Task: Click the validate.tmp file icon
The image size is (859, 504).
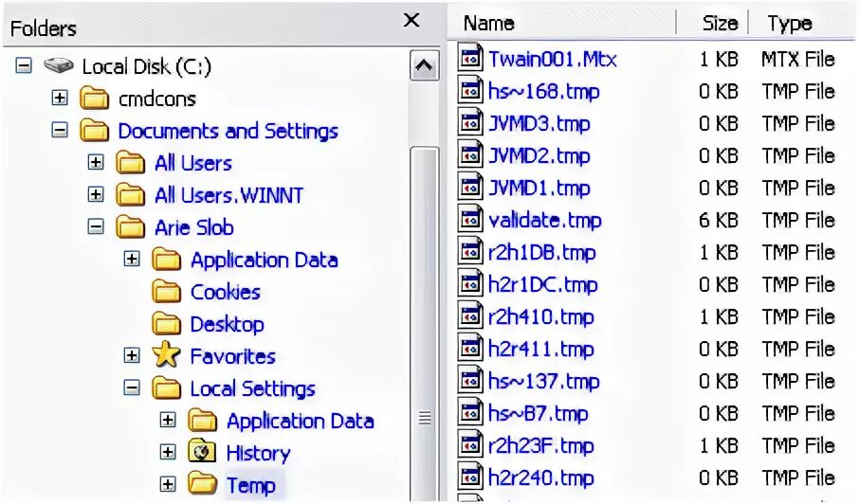Action: [470, 219]
